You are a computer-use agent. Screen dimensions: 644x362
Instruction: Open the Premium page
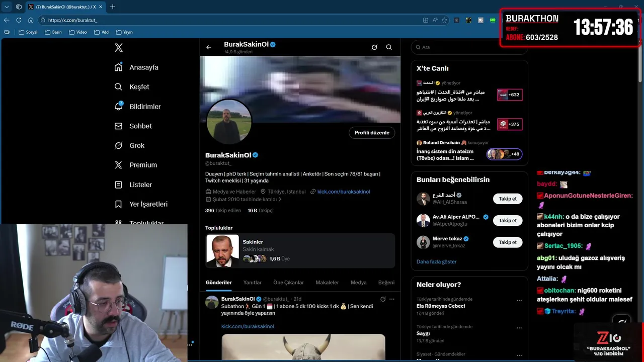click(135, 165)
